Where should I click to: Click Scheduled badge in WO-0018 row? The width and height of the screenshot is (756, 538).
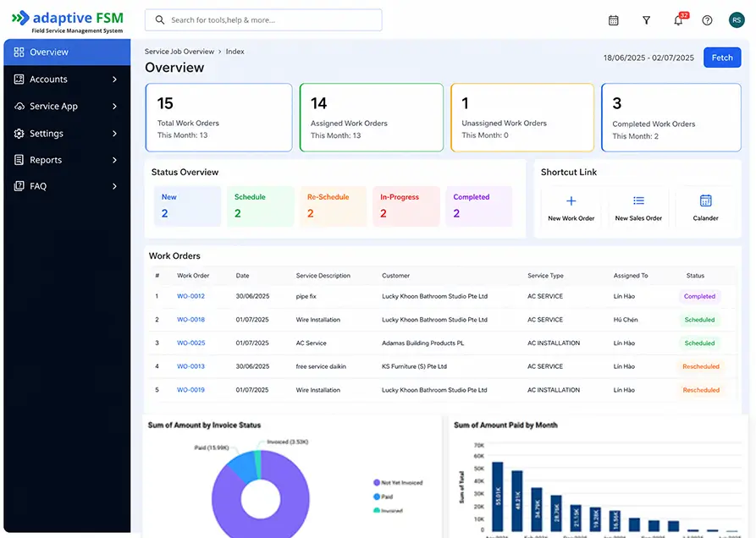[x=699, y=320]
